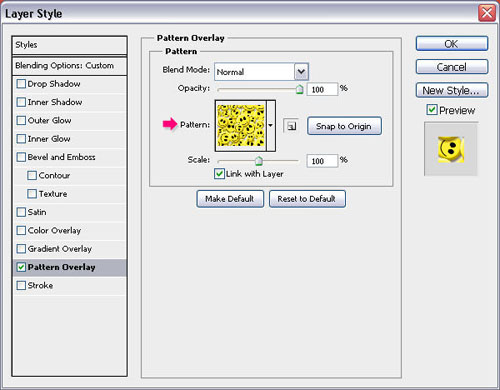
Task: Click the smiley pattern swatch
Action: (x=241, y=126)
